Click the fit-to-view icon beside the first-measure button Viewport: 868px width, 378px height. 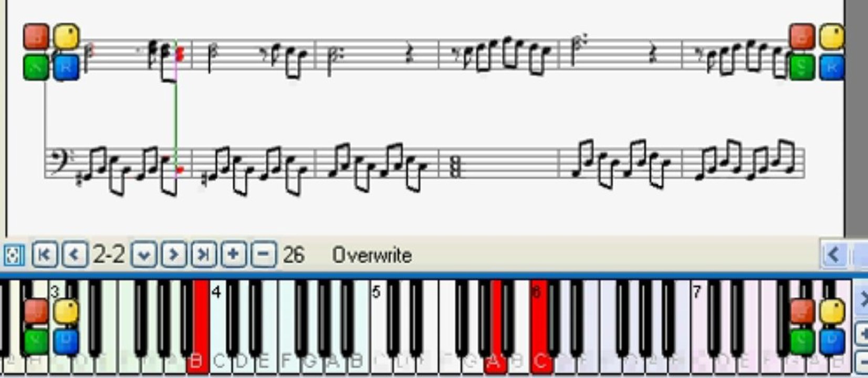pyautogui.click(x=14, y=255)
